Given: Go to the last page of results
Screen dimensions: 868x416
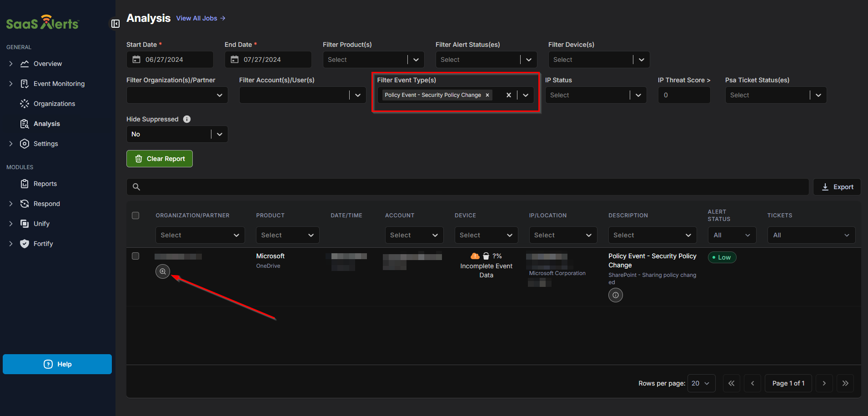Looking at the screenshot, I should click(845, 383).
